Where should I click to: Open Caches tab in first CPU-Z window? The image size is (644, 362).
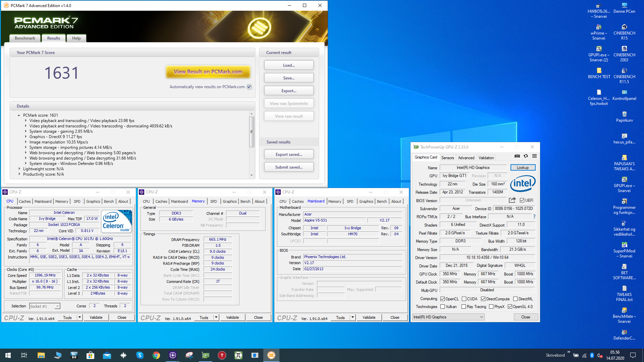coord(25,201)
